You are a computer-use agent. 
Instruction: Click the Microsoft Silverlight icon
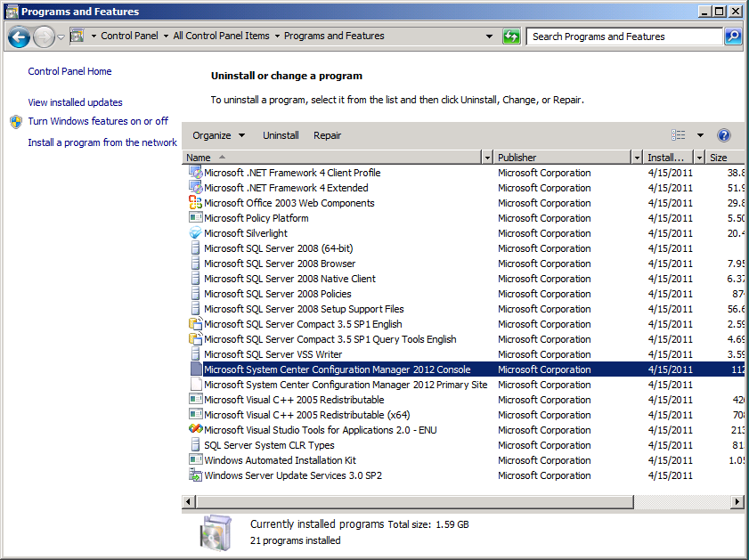click(195, 233)
